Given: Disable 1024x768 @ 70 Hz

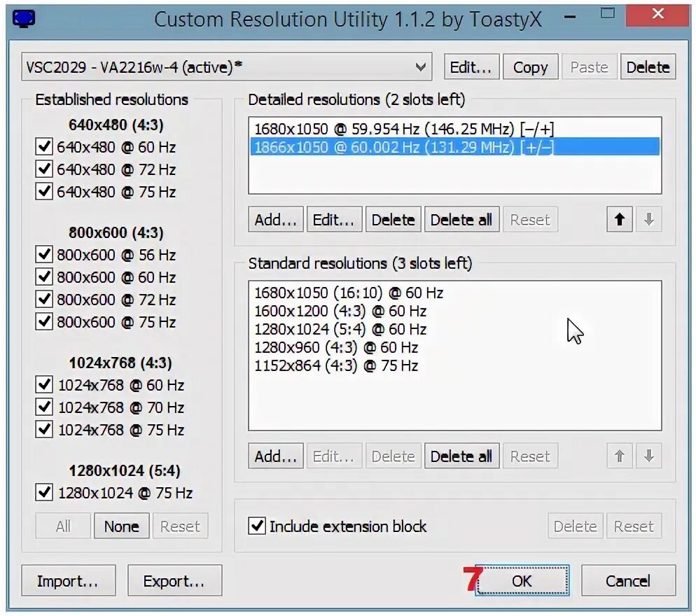Looking at the screenshot, I should click(44, 407).
